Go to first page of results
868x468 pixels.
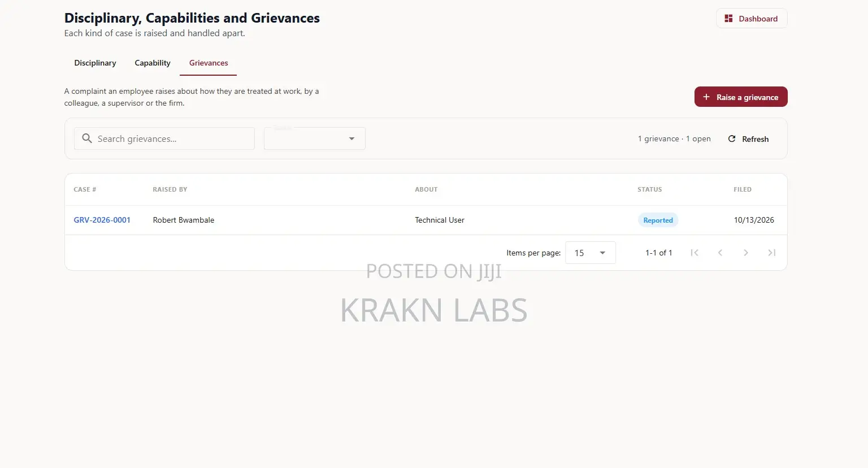[x=695, y=253]
